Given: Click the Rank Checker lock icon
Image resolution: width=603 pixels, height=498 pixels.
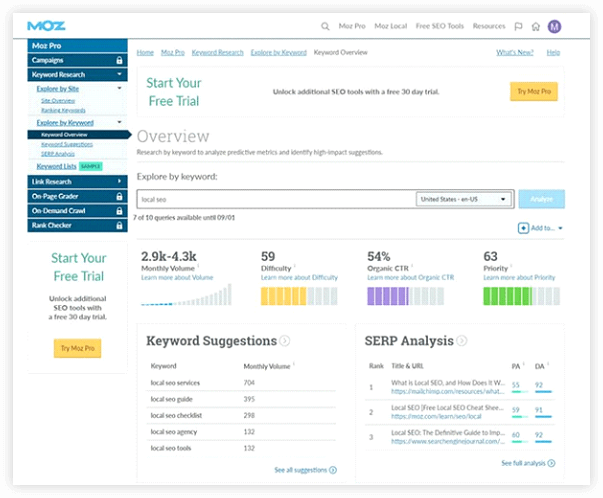Looking at the screenshot, I should (119, 225).
